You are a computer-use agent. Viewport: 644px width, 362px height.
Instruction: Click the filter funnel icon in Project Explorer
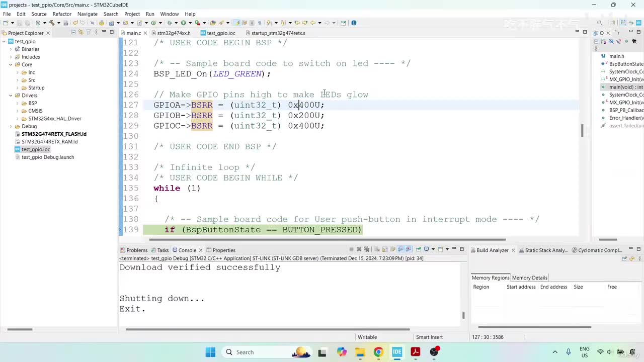coord(89,32)
